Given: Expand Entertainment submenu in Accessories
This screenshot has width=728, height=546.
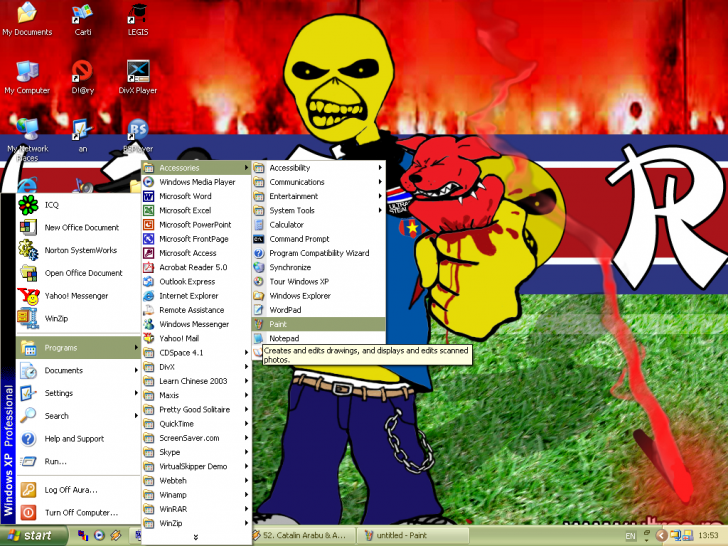Looking at the screenshot, I should click(318, 196).
